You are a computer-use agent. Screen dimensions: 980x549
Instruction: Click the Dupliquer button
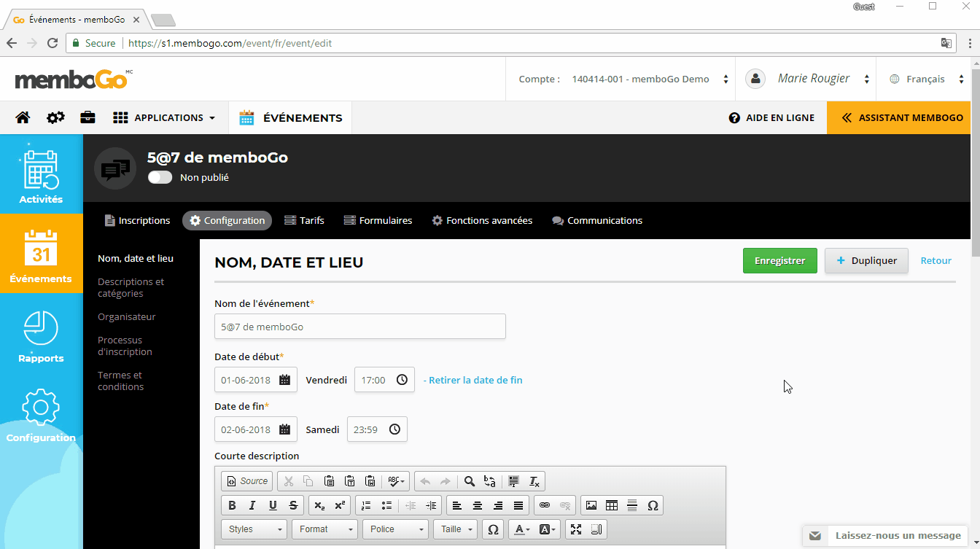[x=866, y=260]
